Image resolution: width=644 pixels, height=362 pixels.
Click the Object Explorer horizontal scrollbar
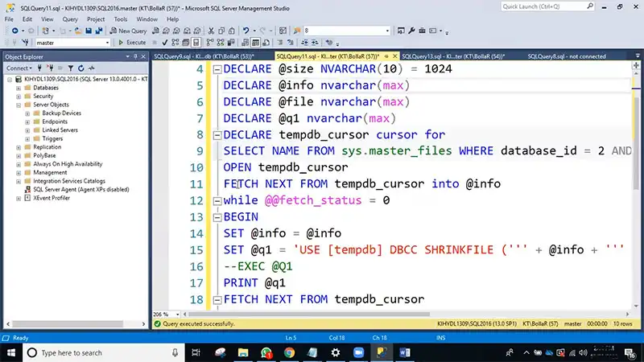point(68,324)
